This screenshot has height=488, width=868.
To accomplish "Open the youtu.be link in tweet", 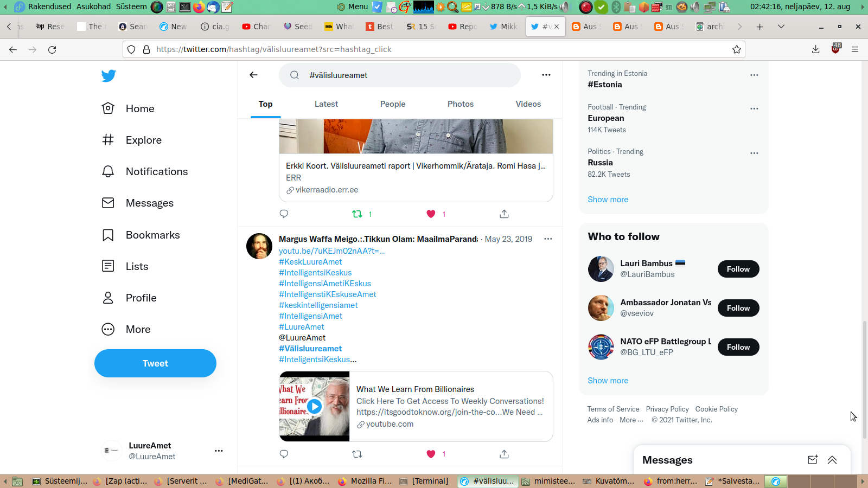I will pos(331,251).
